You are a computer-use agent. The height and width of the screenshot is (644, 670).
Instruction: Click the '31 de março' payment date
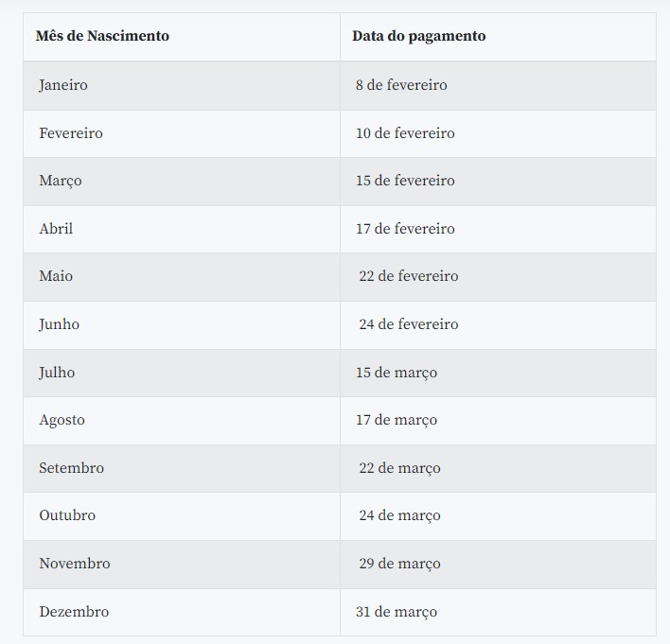[397, 612]
